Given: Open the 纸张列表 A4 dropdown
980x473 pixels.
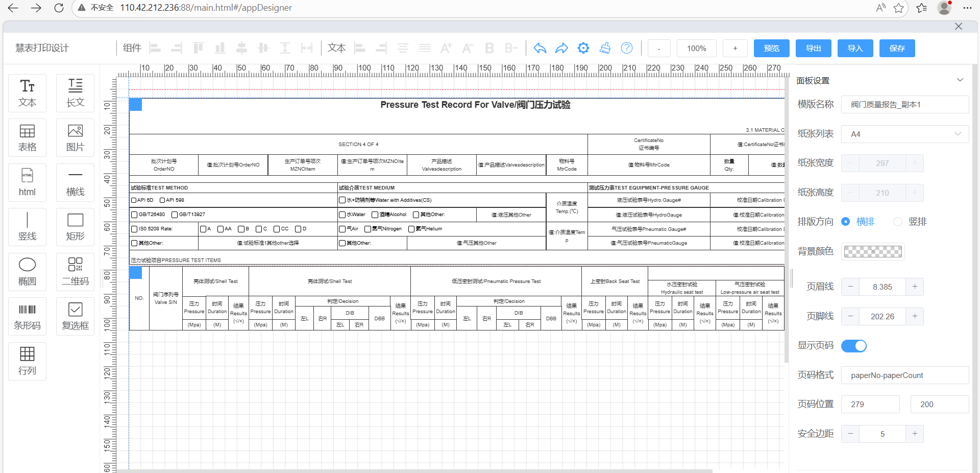Looking at the screenshot, I should pyautogui.click(x=904, y=134).
